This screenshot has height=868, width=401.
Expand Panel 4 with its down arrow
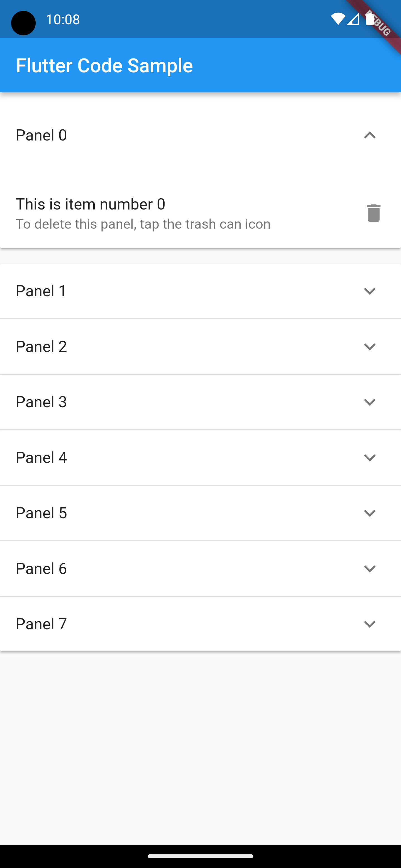click(x=370, y=458)
